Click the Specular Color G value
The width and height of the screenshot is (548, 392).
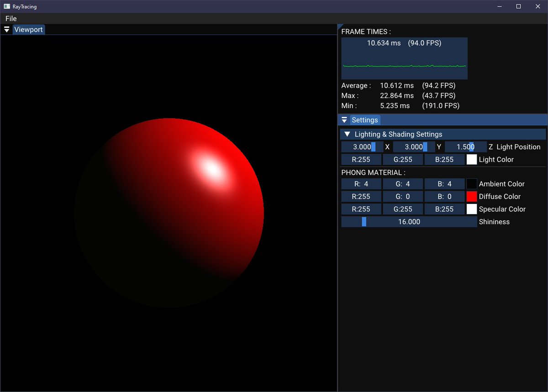click(403, 209)
